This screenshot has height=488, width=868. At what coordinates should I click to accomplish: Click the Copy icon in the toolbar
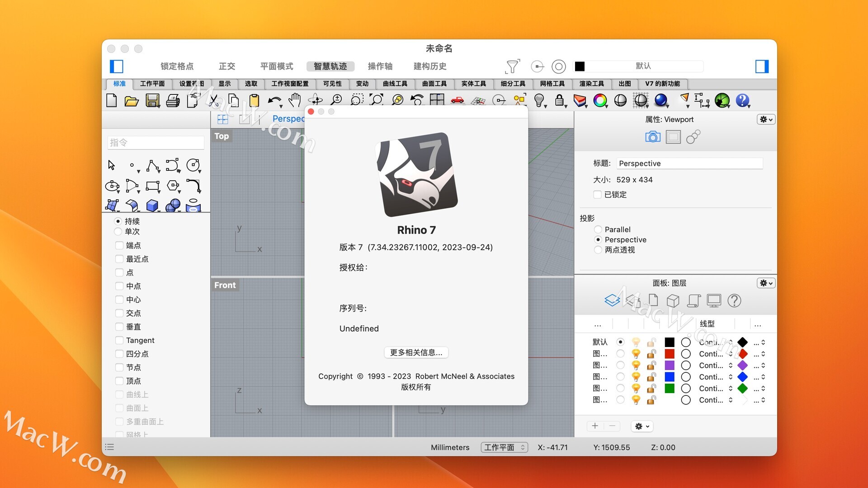click(x=233, y=100)
